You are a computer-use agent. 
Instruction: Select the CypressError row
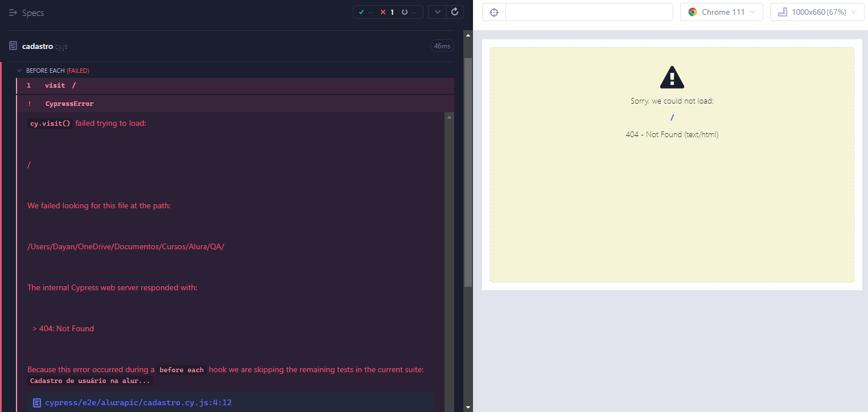pos(236,104)
